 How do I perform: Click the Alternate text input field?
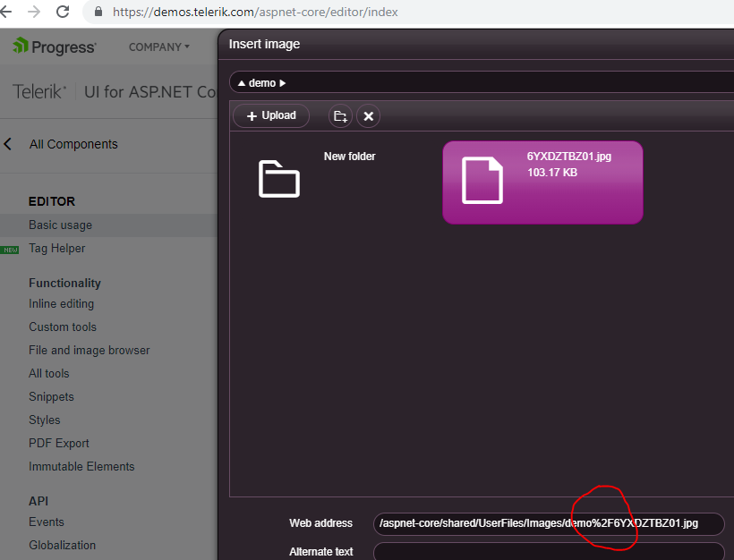[549, 552]
